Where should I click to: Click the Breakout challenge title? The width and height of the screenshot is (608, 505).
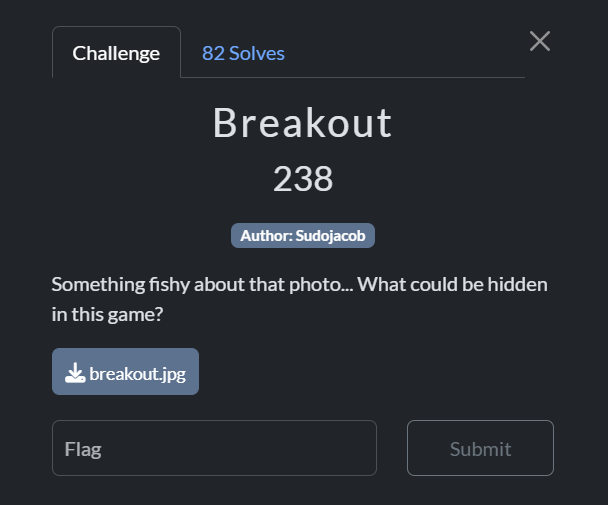[x=303, y=123]
